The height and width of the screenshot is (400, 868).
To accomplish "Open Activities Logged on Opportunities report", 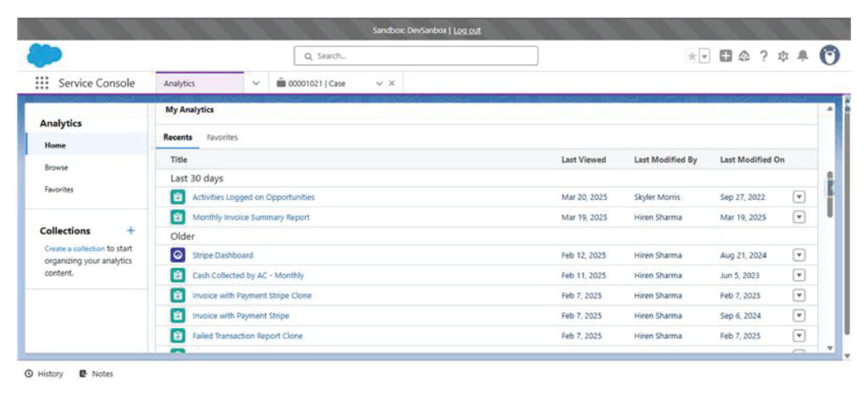I will click(253, 197).
